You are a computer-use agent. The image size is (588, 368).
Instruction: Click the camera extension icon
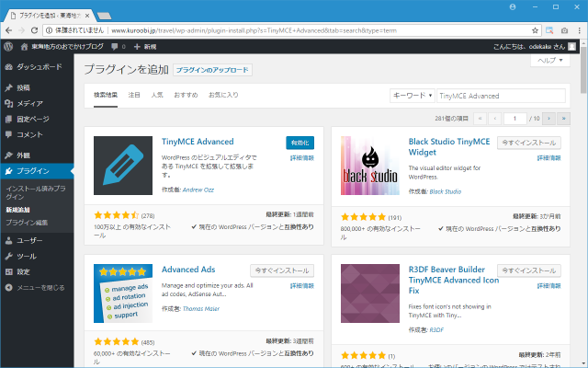(564, 30)
